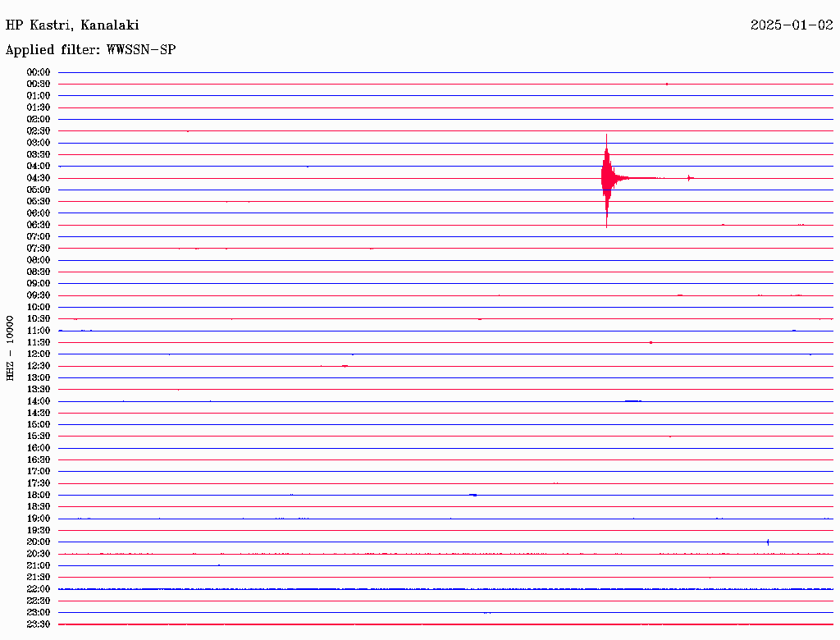Select the 00:00 time label
This screenshot has width=840, height=640.
pyautogui.click(x=39, y=72)
